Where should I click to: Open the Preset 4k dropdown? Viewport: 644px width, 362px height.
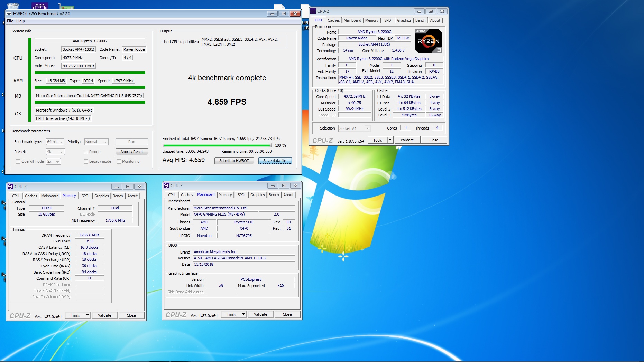[x=55, y=152]
